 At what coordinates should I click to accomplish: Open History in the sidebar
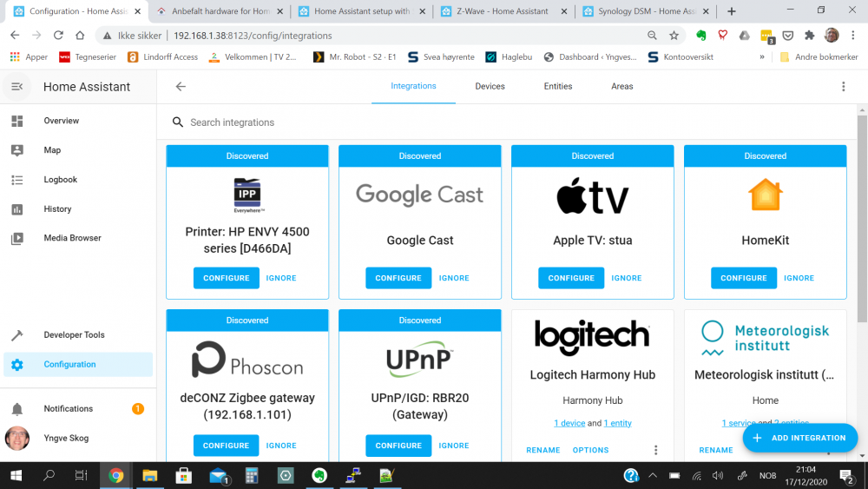[78, 208]
